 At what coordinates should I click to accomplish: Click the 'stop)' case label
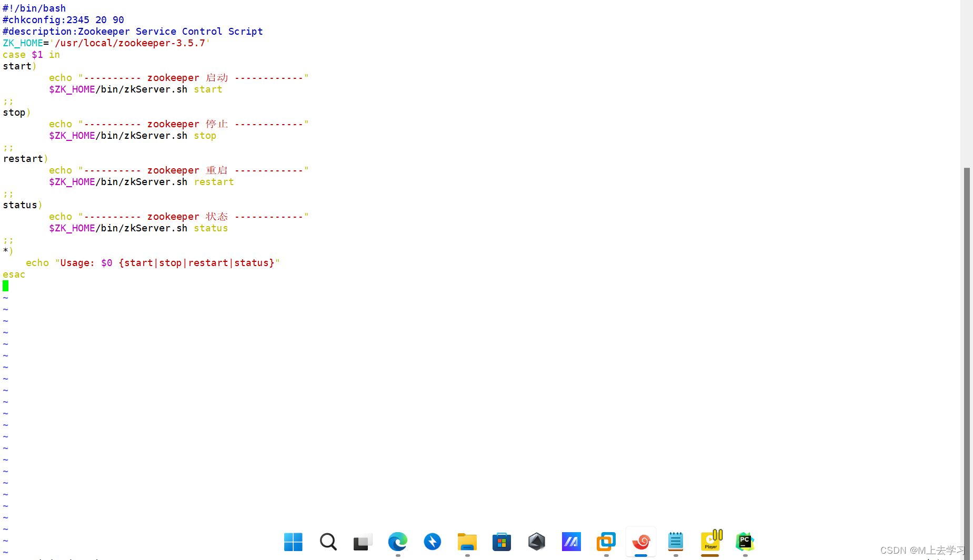(17, 113)
